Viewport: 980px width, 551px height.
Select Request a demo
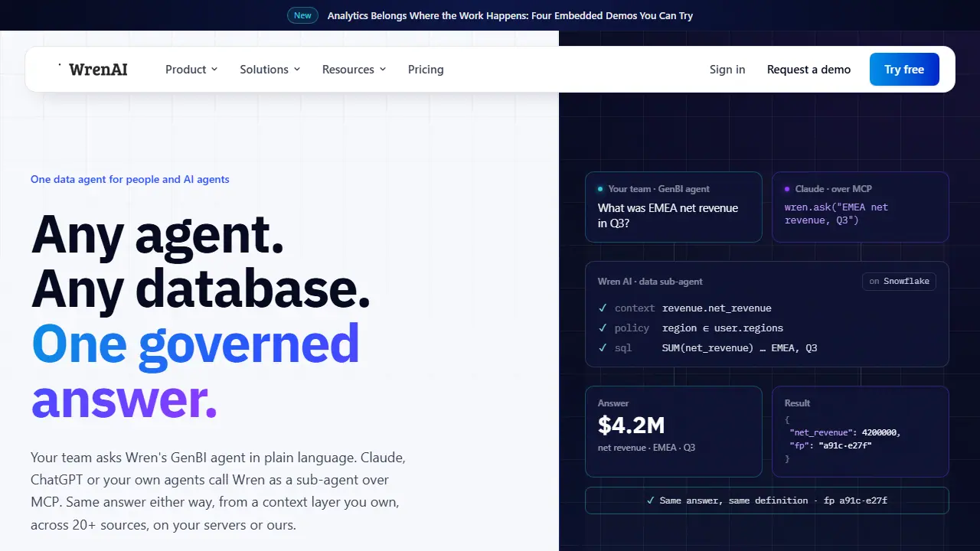tap(808, 70)
